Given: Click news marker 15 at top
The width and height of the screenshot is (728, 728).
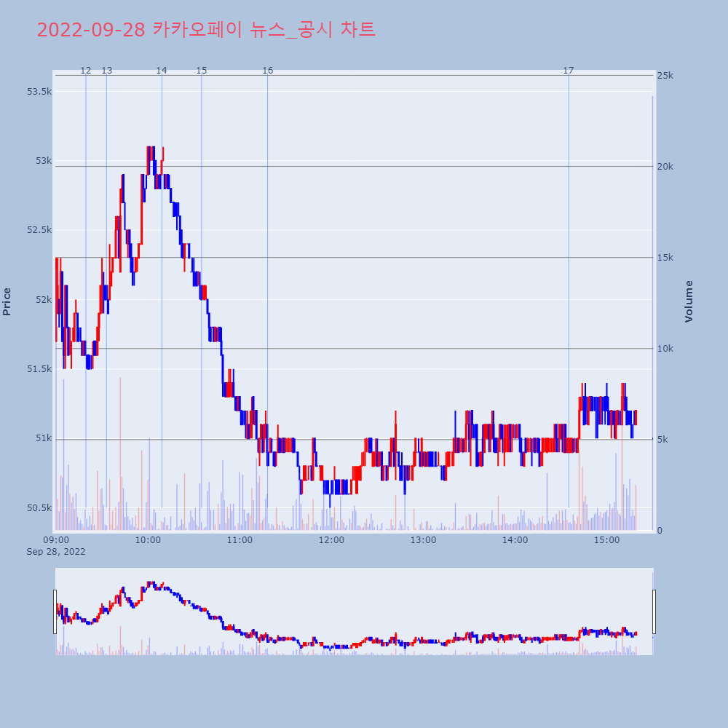Looking at the screenshot, I should click(202, 71).
